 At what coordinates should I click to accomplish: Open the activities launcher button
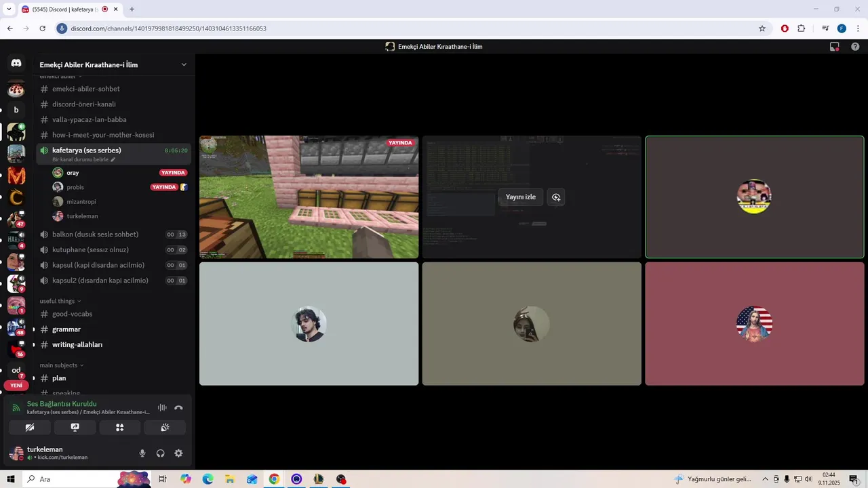coord(120,428)
